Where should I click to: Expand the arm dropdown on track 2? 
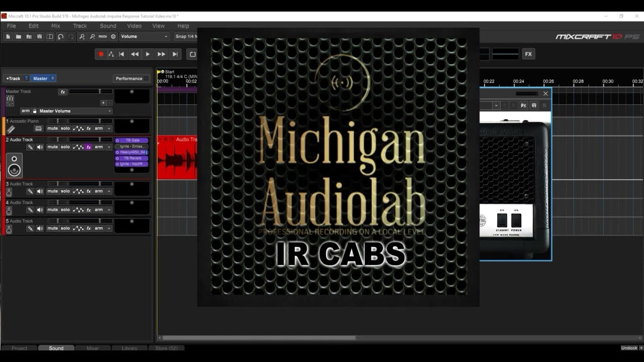(x=109, y=147)
